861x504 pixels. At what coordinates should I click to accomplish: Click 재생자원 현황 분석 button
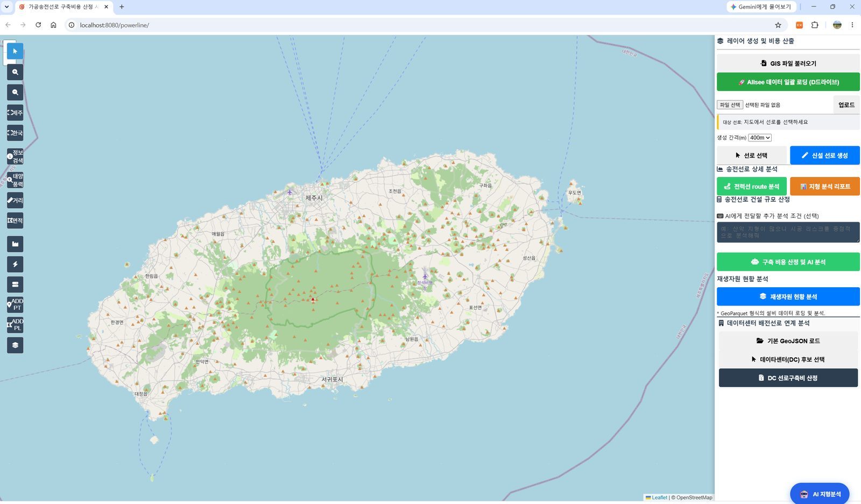point(788,296)
